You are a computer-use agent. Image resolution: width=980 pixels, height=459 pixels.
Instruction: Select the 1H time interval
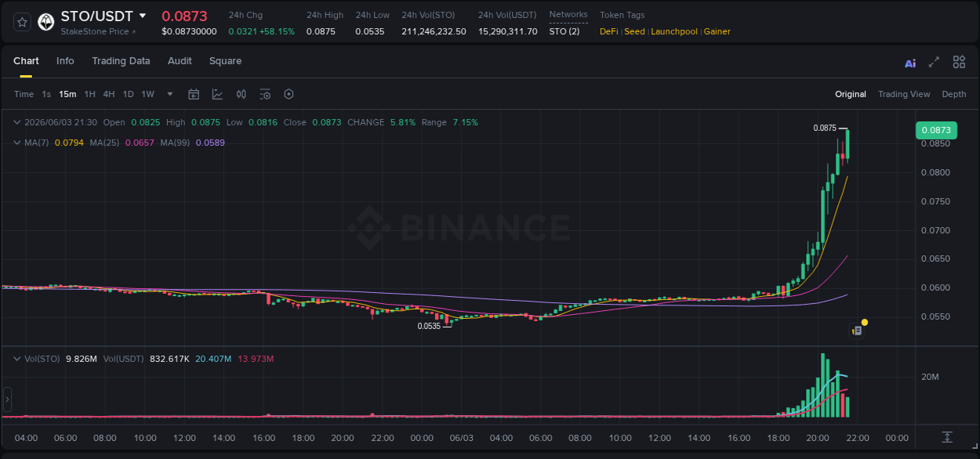tap(90, 94)
